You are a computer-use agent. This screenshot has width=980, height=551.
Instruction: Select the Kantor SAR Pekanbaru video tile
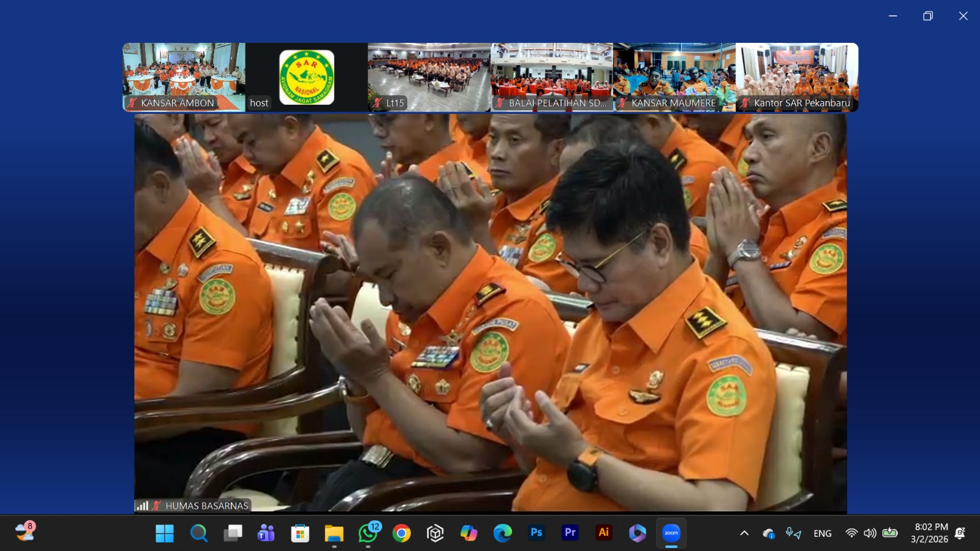point(796,77)
